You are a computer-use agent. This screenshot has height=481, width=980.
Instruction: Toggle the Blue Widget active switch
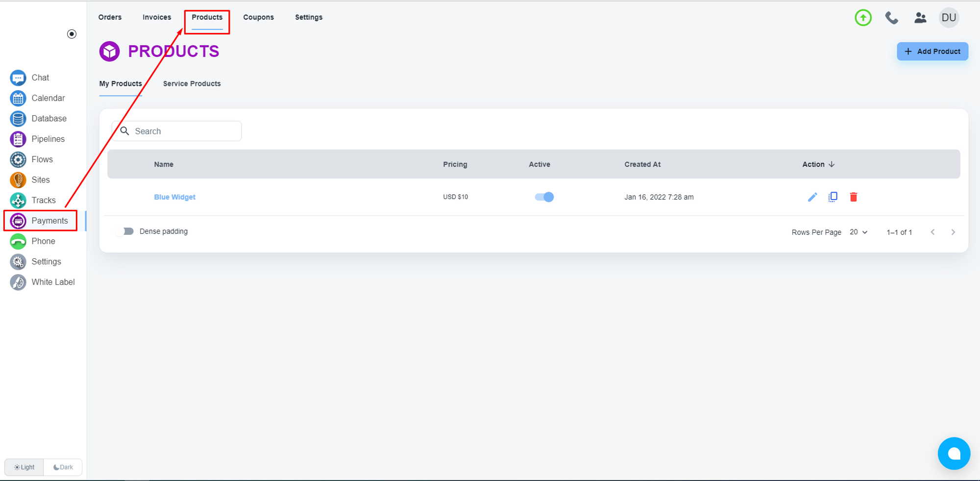pos(544,197)
